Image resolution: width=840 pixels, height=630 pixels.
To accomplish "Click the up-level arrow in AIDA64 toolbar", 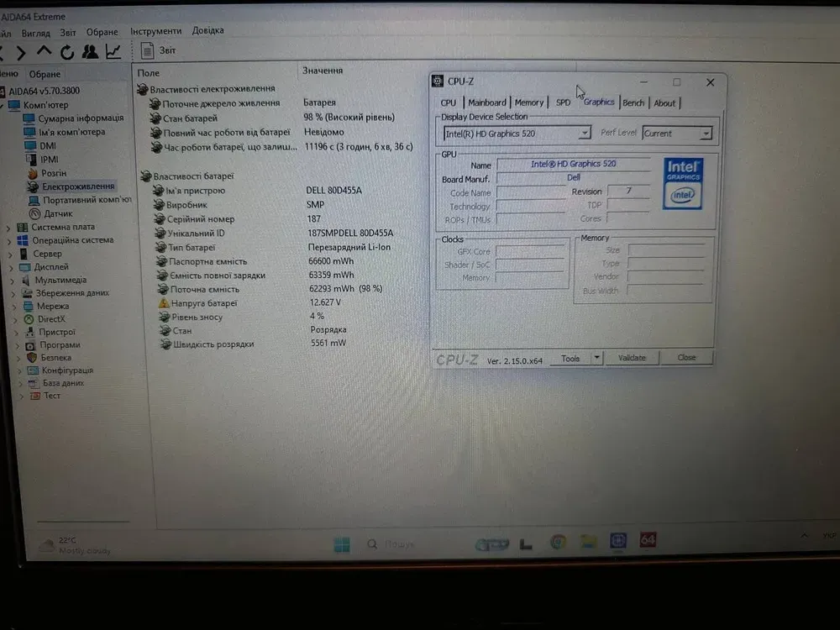I will click(44, 51).
